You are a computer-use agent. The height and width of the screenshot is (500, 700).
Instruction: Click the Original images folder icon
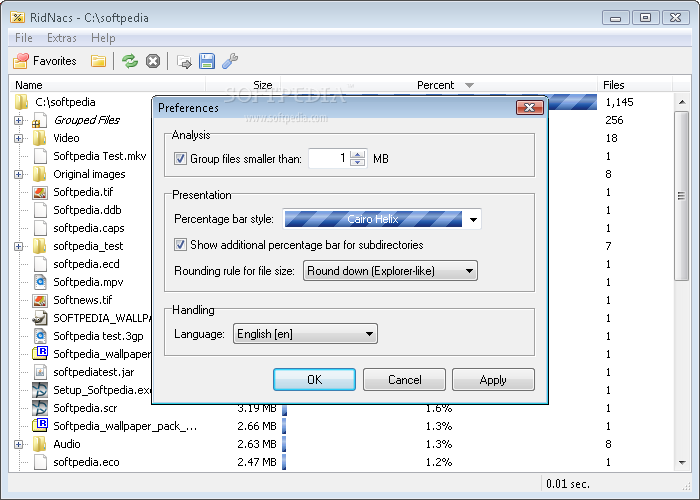pyautogui.click(x=39, y=174)
